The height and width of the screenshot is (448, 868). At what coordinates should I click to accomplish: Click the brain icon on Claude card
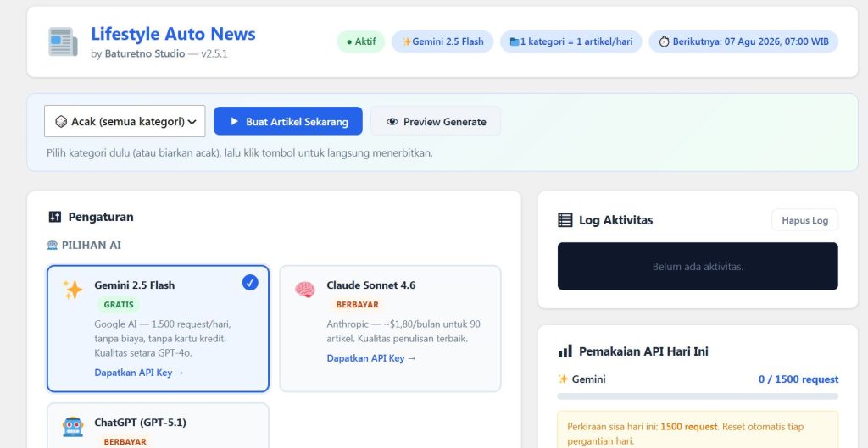click(x=304, y=290)
